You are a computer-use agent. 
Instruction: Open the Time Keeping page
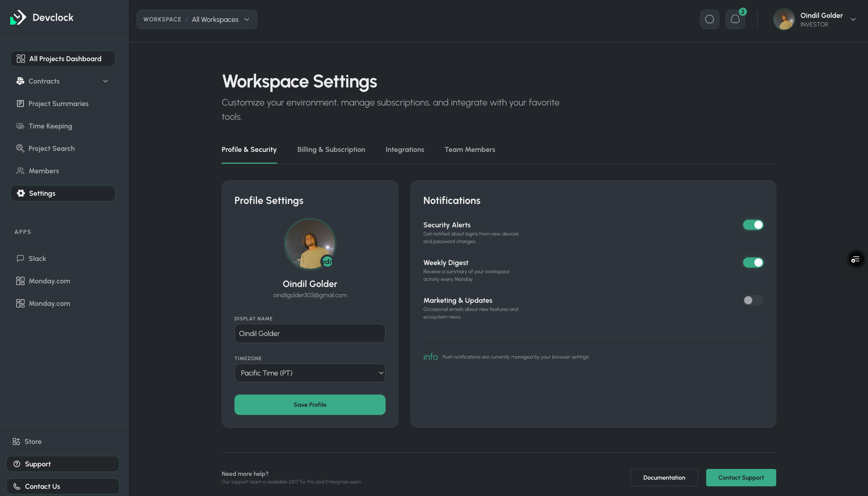pos(63,126)
